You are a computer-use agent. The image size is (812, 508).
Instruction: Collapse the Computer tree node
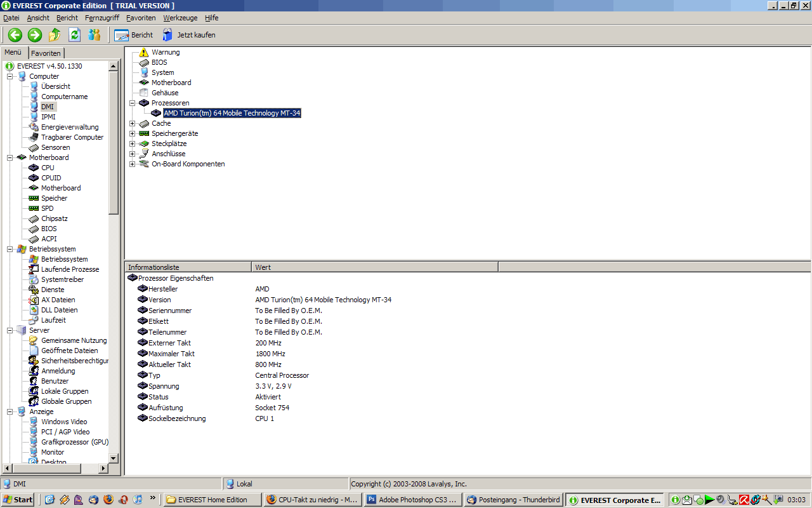point(10,76)
